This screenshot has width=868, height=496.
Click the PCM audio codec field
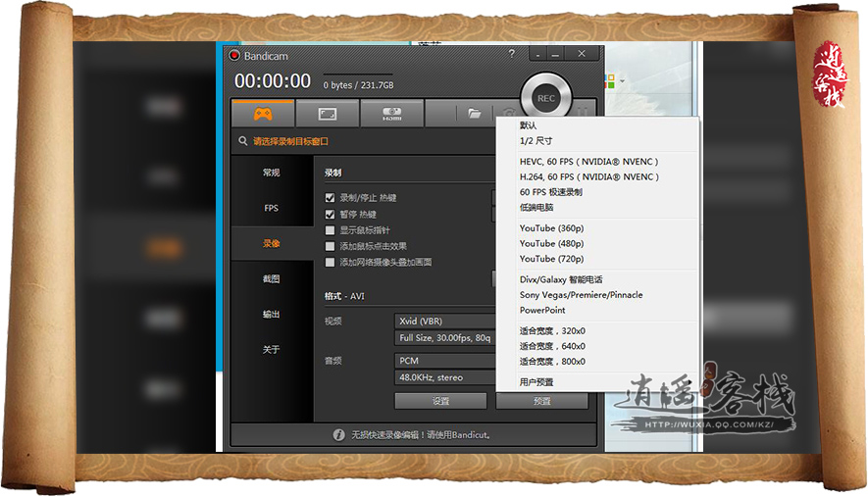445,361
